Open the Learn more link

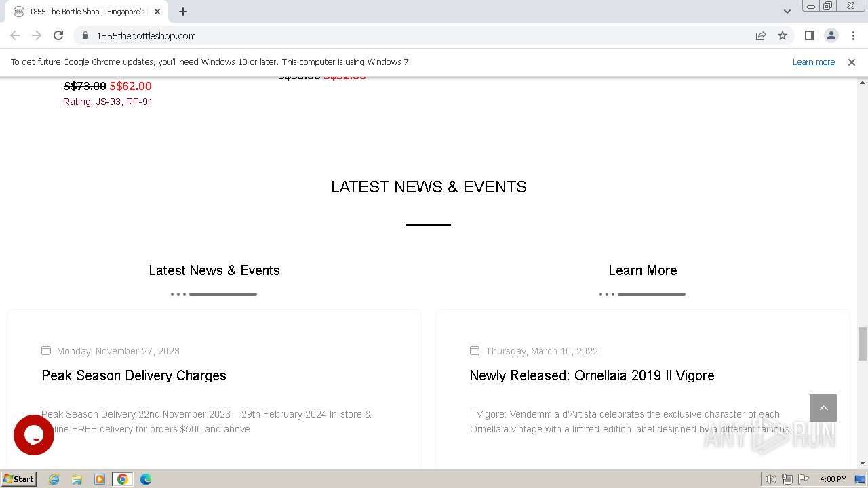click(814, 62)
